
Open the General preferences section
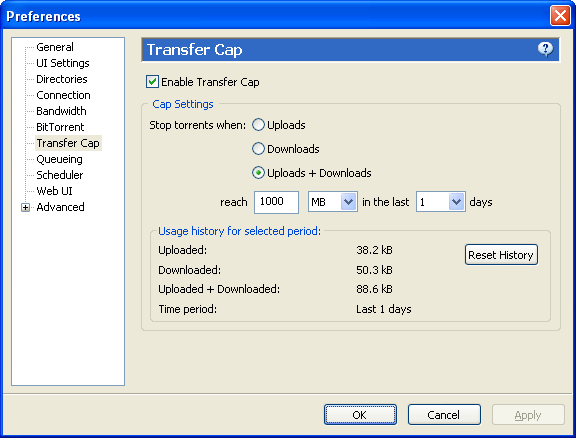[x=55, y=47]
